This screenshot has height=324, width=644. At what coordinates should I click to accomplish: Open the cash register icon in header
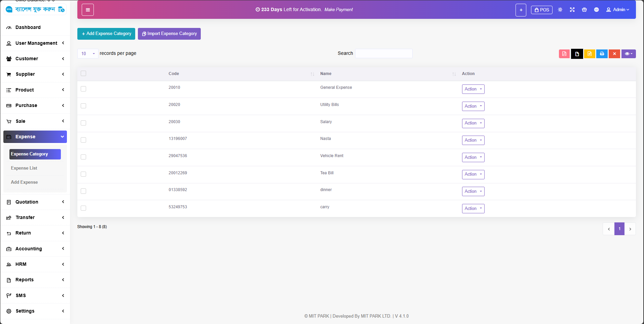tap(584, 10)
